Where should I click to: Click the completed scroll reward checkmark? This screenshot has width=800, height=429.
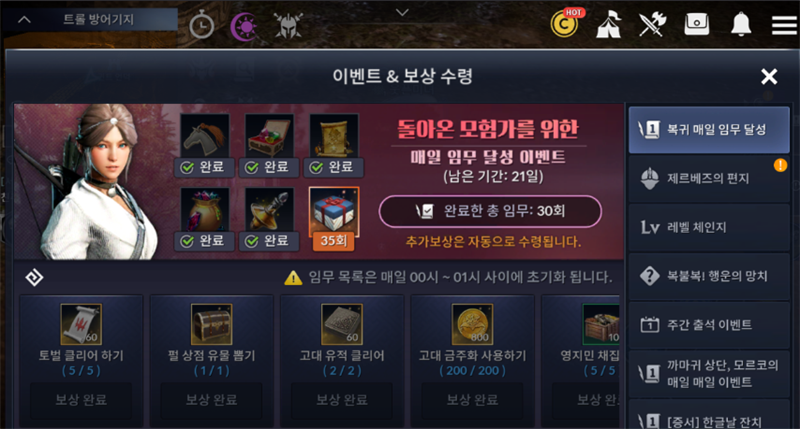point(316,167)
